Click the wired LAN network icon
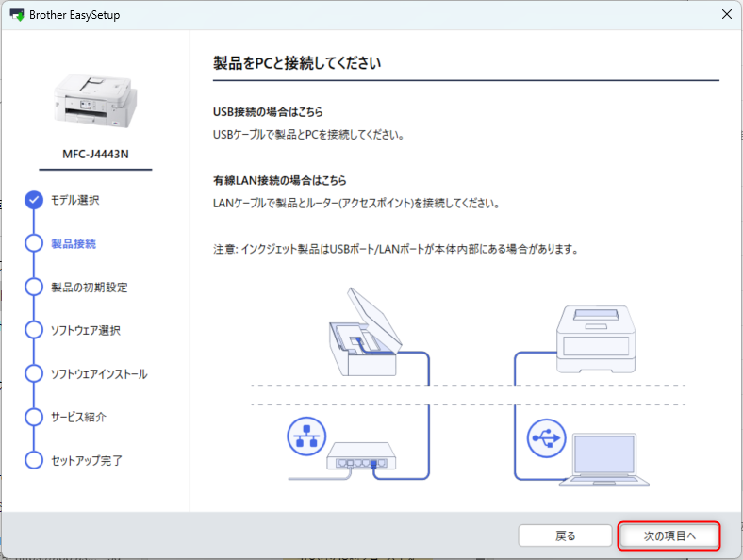The height and width of the screenshot is (560, 743). [306, 436]
